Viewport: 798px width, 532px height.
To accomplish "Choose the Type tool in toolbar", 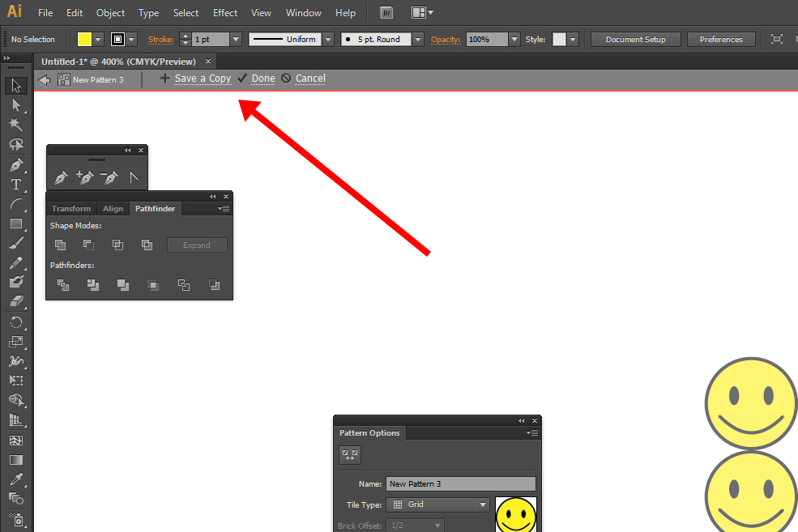I will [x=16, y=185].
